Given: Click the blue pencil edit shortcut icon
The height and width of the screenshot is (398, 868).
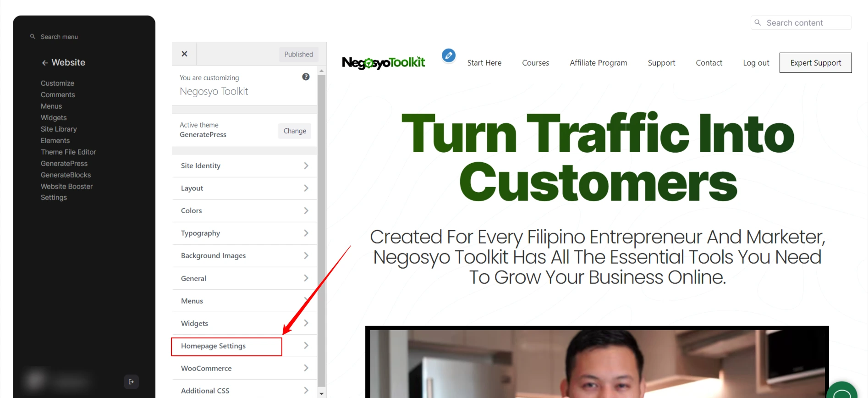Looking at the screenshot, I should tap(449, 55).
